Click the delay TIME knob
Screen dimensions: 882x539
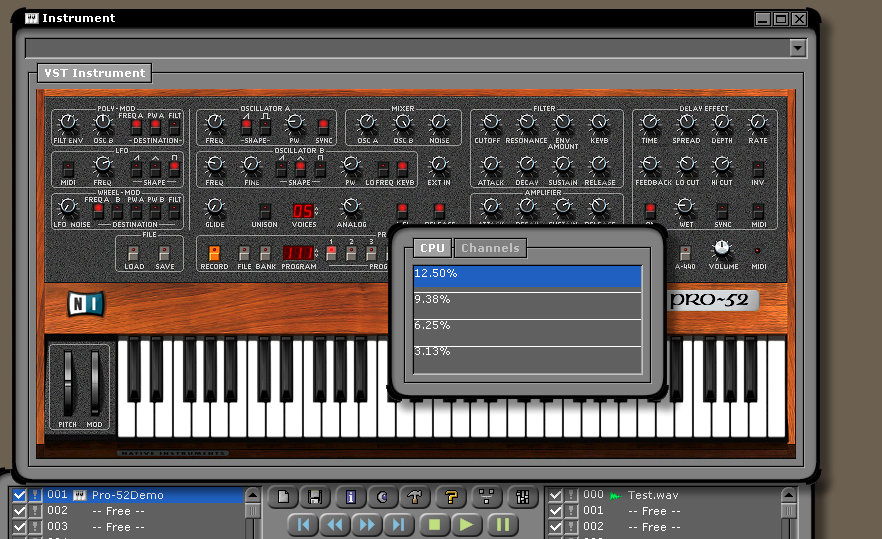tap(650, 122)
